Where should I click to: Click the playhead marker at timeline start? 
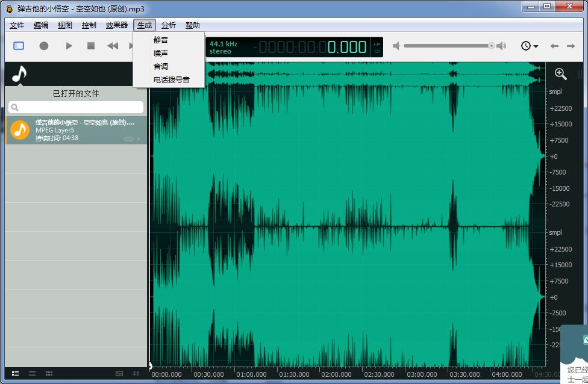(151, 365)
